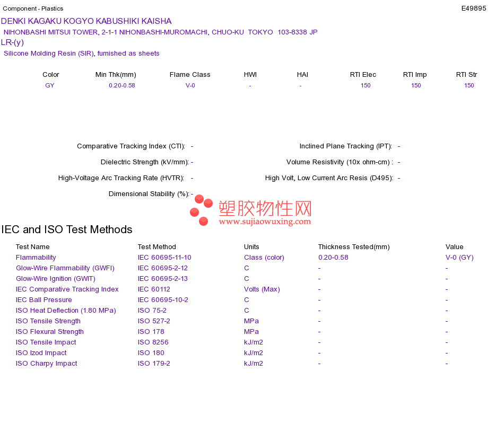
Task: Click the Class (color) units cell
Action: tap(264, 257)
